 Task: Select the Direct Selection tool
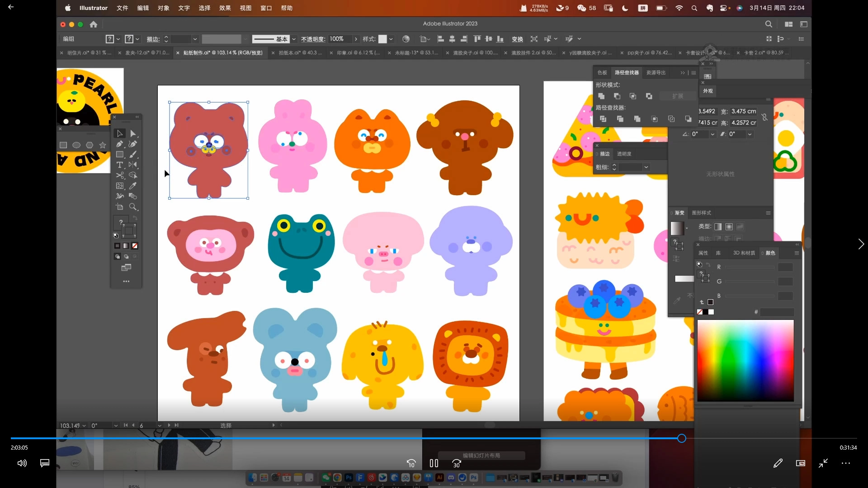133,134
